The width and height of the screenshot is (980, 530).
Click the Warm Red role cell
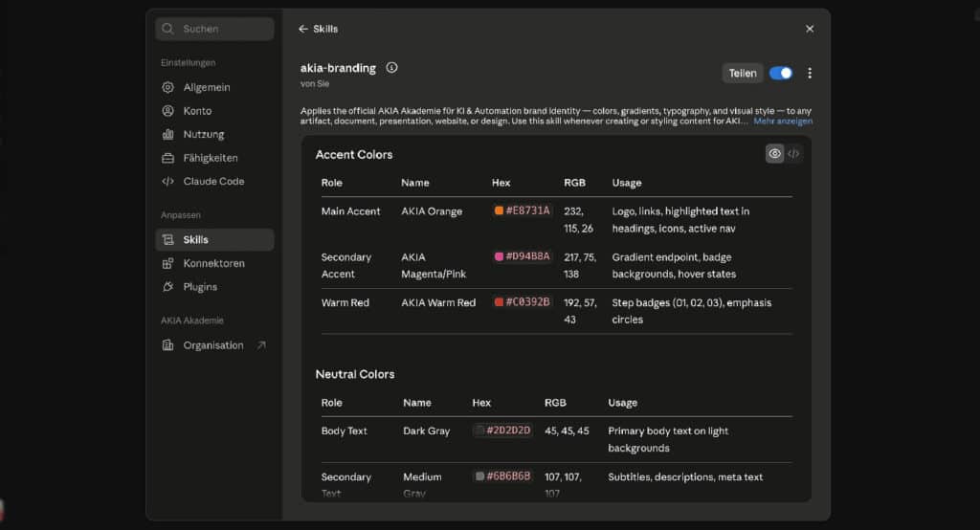tap(345, 302)
